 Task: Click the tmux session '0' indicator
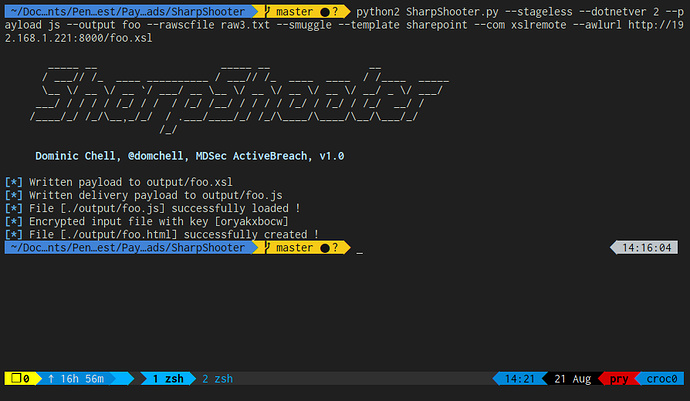[20, 379]
